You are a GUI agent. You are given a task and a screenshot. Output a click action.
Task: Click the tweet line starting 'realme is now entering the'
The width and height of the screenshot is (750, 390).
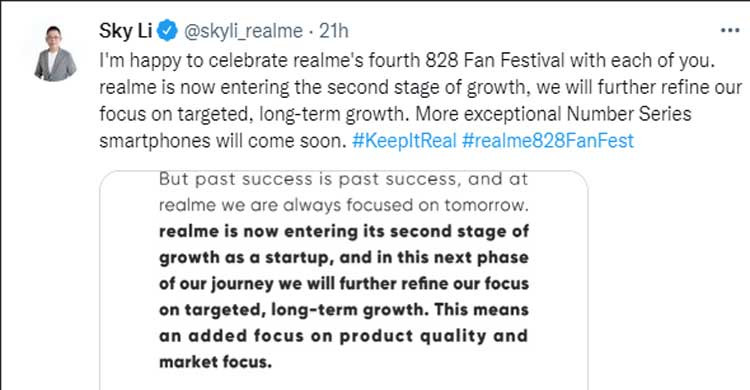tap(420, 88)
